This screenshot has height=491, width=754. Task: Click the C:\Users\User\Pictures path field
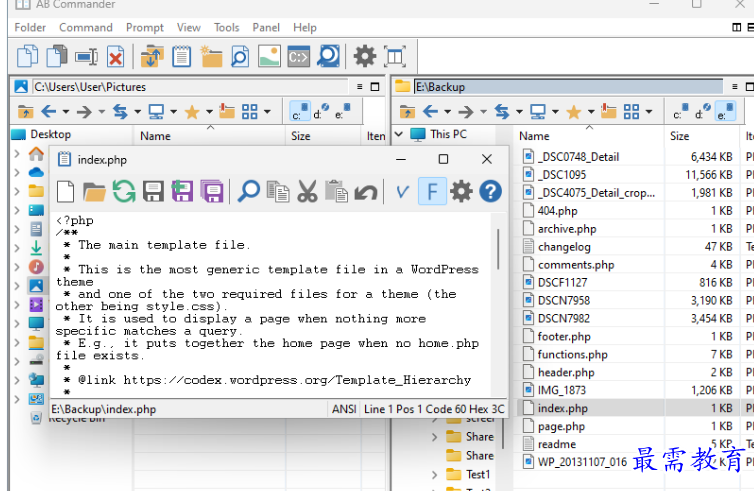(x=190, y=87)
